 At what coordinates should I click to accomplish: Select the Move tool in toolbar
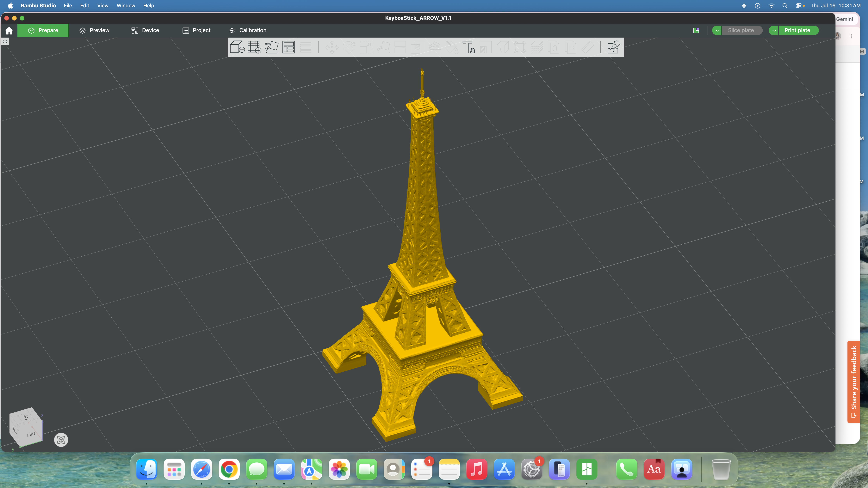[x=332, y=47]
